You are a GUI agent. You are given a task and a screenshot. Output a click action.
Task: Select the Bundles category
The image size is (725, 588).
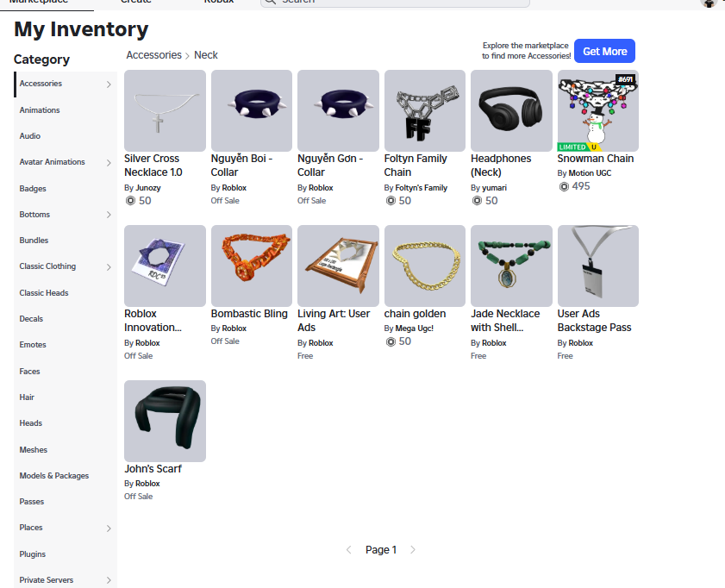pos(34,241)
